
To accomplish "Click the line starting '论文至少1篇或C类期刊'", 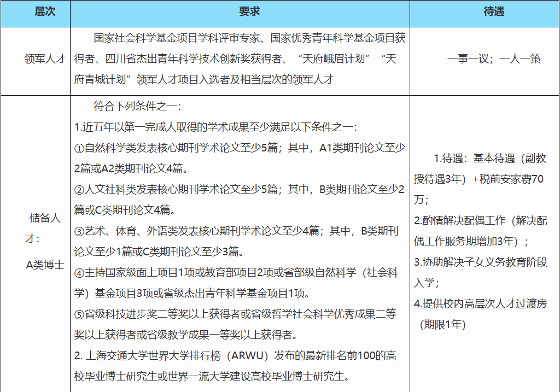I will pos(159,251).
